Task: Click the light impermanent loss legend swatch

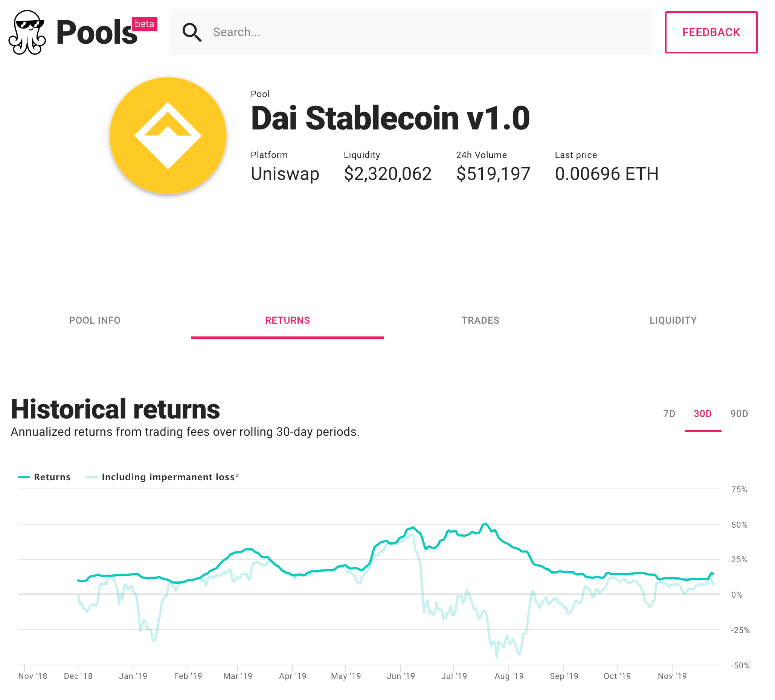Action: coord(92,477)
